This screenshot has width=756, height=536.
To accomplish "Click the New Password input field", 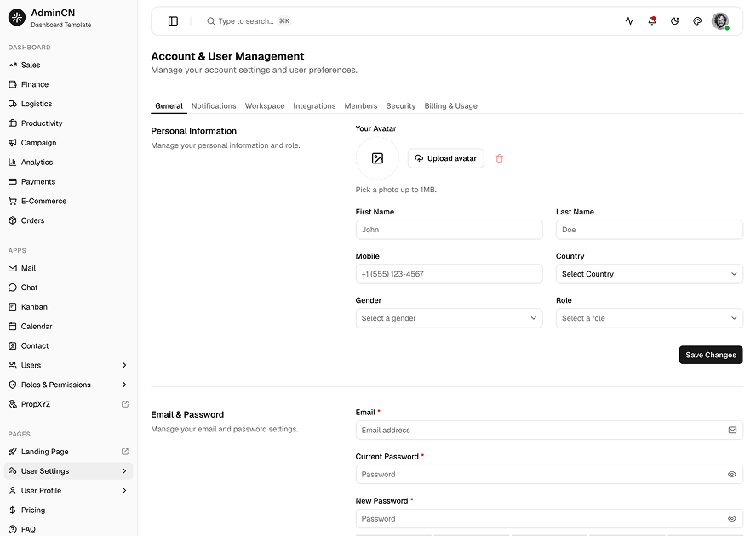I will coord(549,519).
